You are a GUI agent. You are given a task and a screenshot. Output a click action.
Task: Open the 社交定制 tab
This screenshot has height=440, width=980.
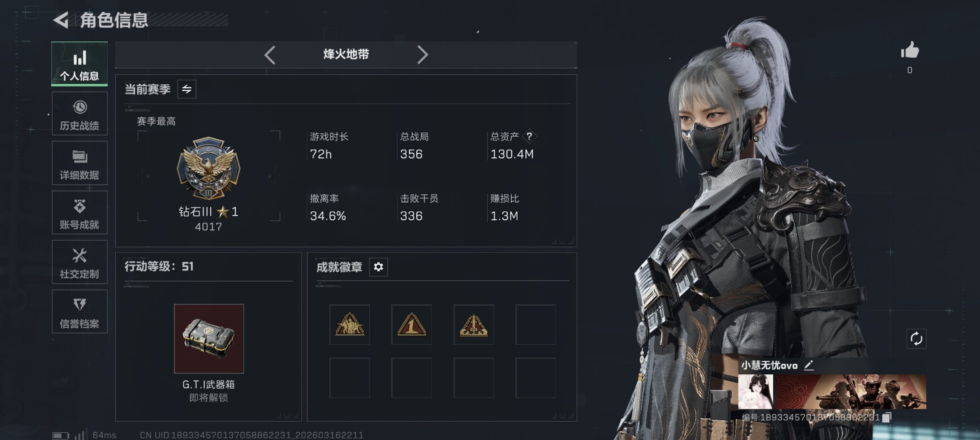[x=79, y=262]
